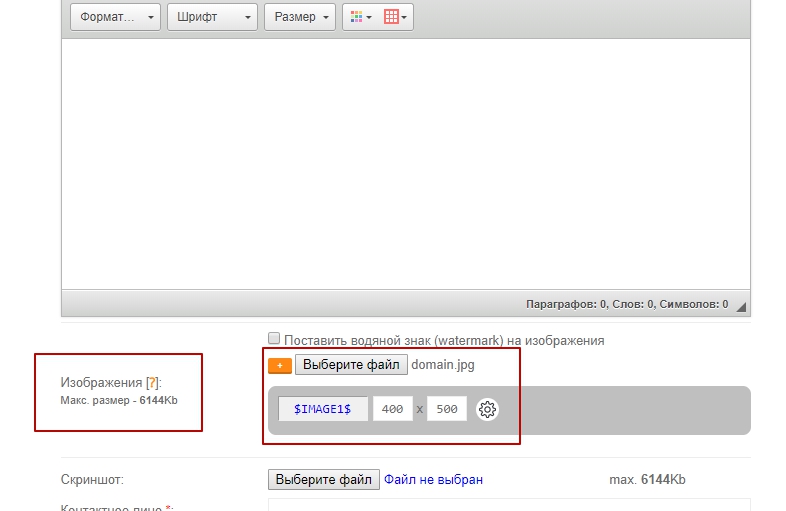Click the orange add image plus button

pyautogui.click(x=280, y=366)
